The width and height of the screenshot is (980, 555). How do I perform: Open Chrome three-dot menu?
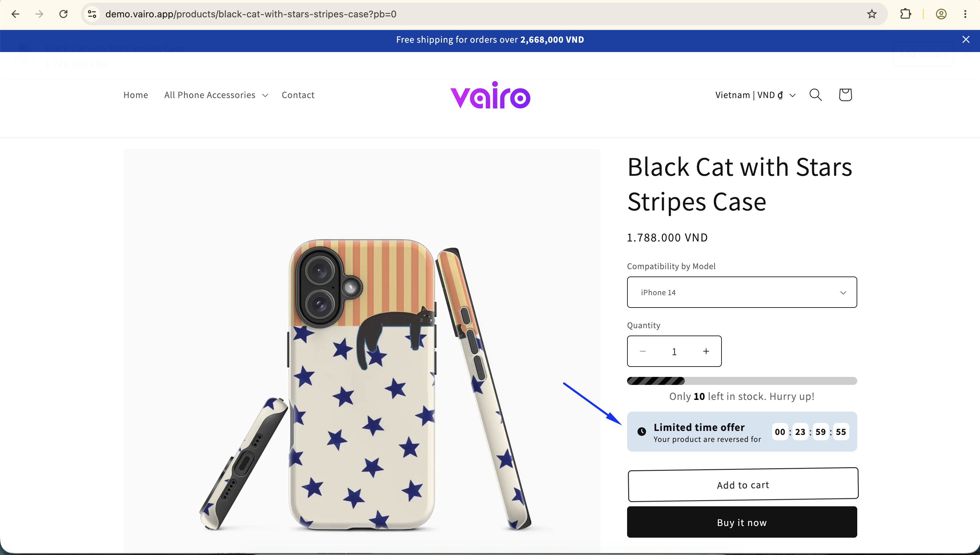tap(965, 14)
